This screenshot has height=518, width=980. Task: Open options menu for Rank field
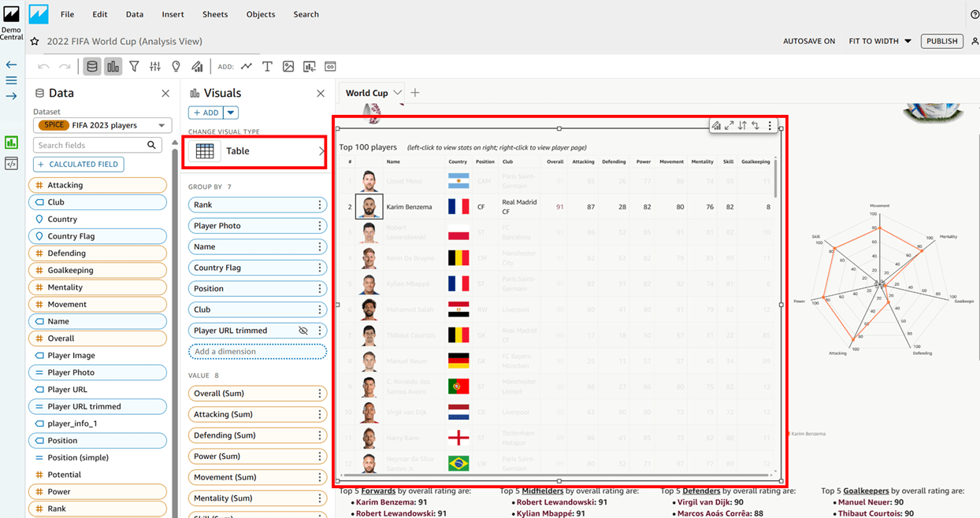click(320, 205)
